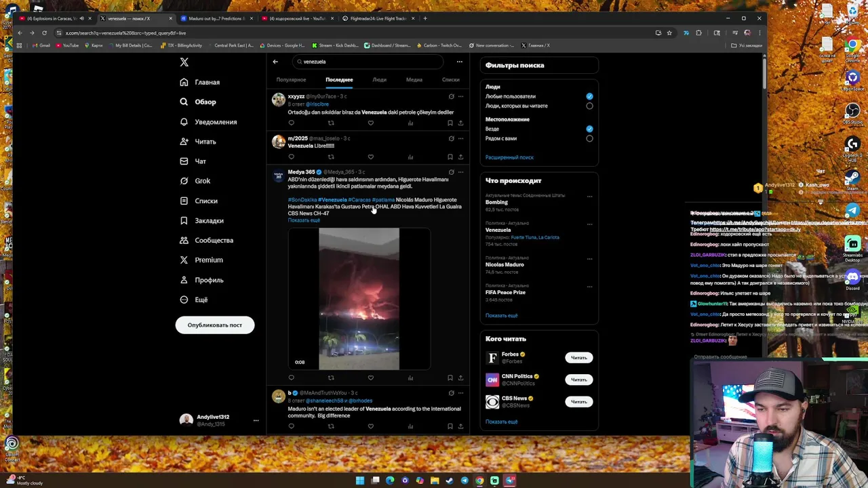868x488 pixels.
Task: Show more trends under Что происходит
Action: coord(501,316)
